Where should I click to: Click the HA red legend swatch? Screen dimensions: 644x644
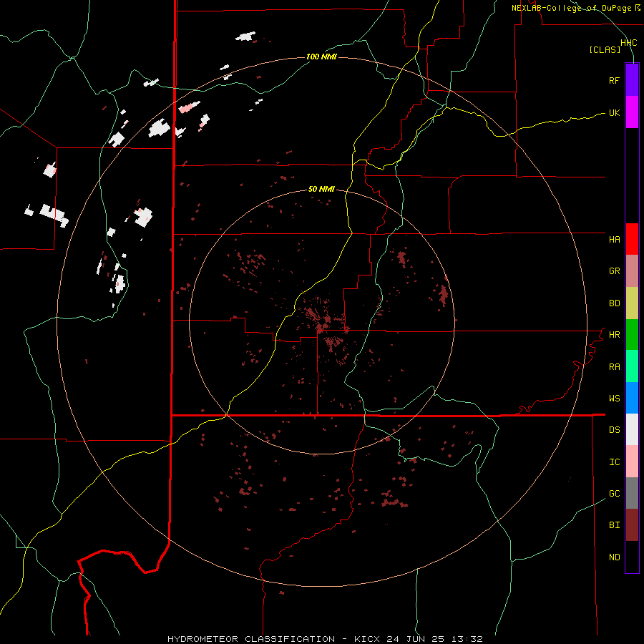pos(632,239)
